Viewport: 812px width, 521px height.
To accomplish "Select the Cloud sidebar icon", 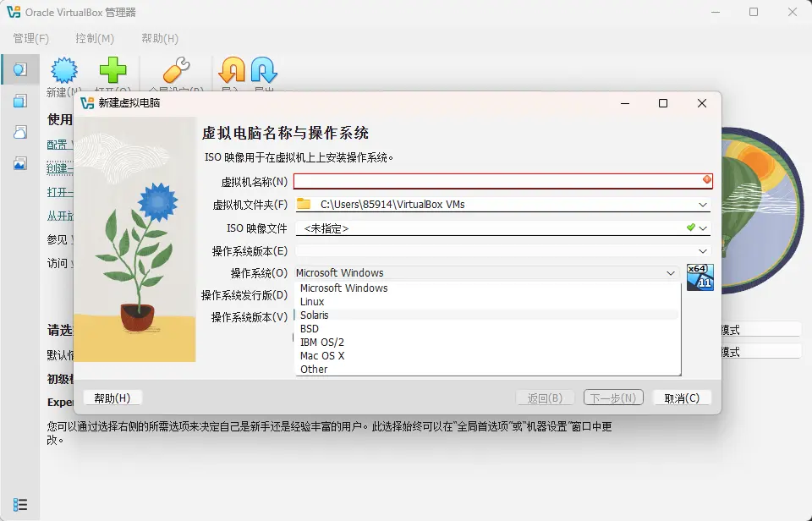I will pos(20,132).
